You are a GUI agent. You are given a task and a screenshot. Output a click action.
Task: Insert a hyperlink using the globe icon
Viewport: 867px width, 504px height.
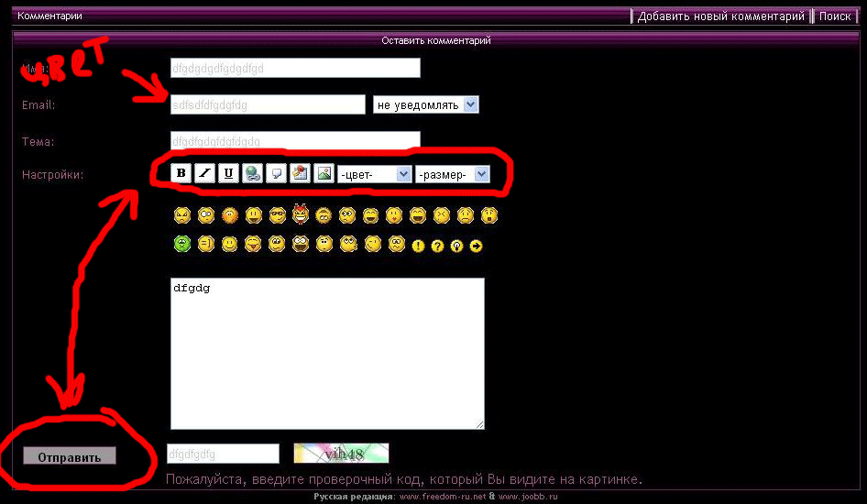click(252, 173)
